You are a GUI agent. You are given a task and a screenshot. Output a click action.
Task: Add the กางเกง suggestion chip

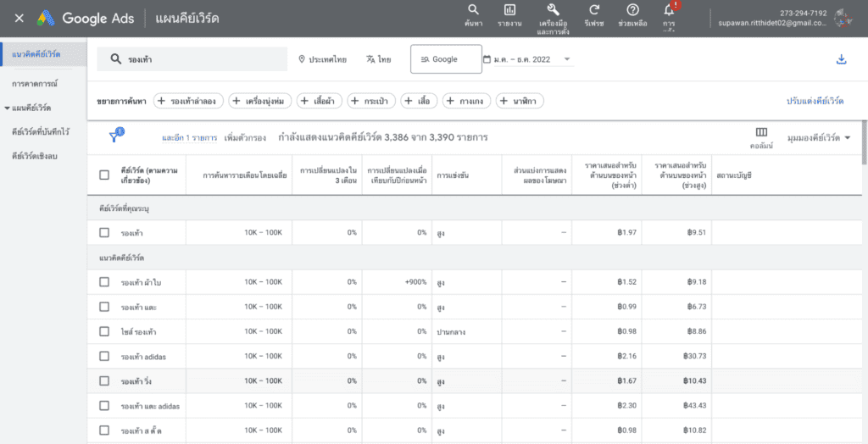[467, 101]
